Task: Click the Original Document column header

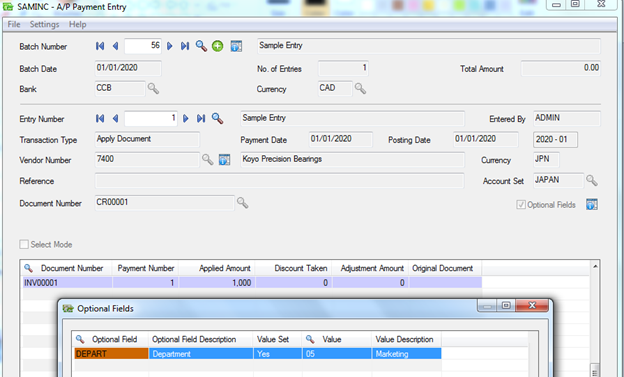Action: coord(445,268)
